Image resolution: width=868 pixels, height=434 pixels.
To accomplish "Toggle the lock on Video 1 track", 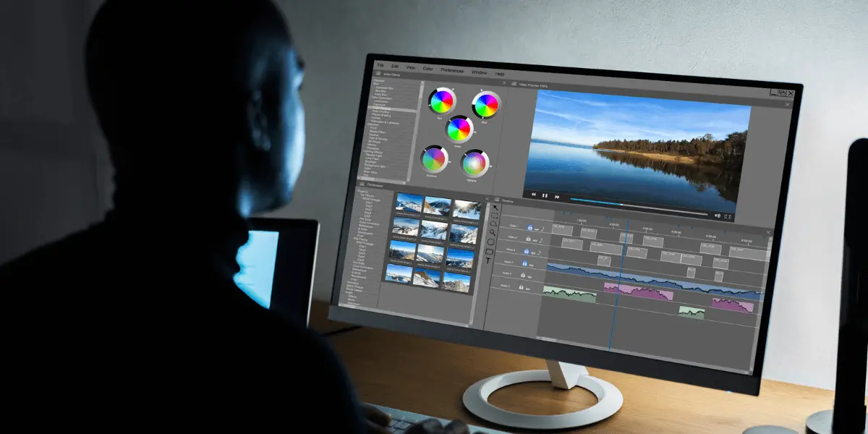I will click(529, 227).
